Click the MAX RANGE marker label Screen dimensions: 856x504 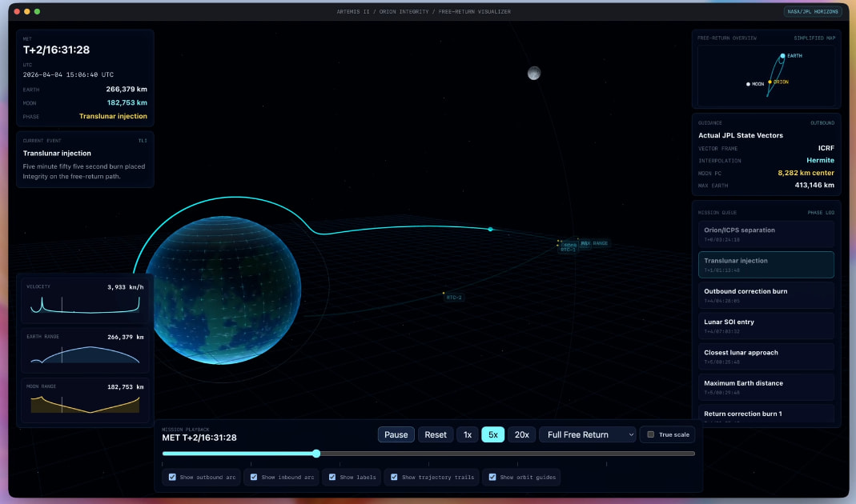pos(594,243)
